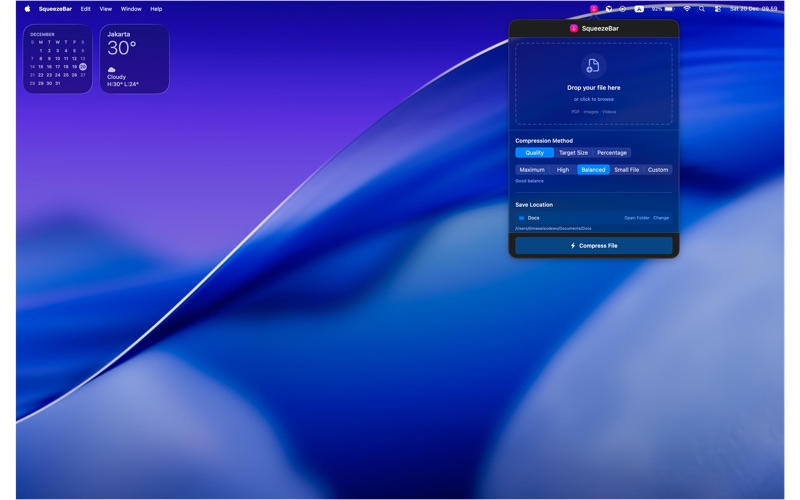Viewport: 800px width, 500px height.
Task: Click the 'Good balance' description text
Action: 529,181
